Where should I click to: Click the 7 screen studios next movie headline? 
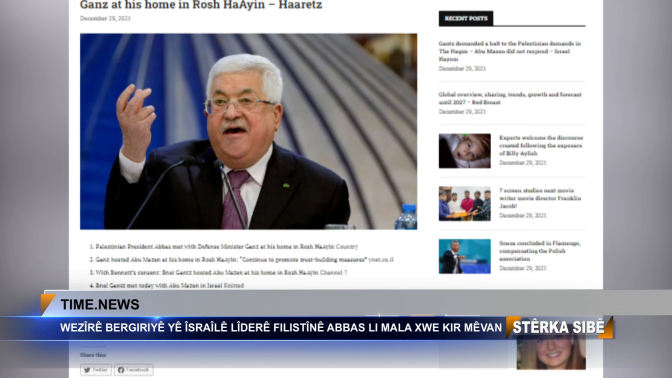click(x=540, y=198)
